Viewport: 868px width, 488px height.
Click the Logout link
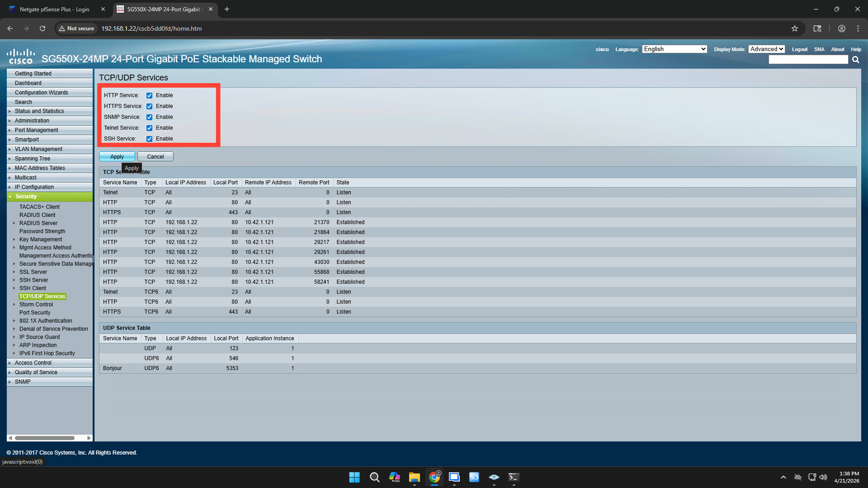coord(799,49)
